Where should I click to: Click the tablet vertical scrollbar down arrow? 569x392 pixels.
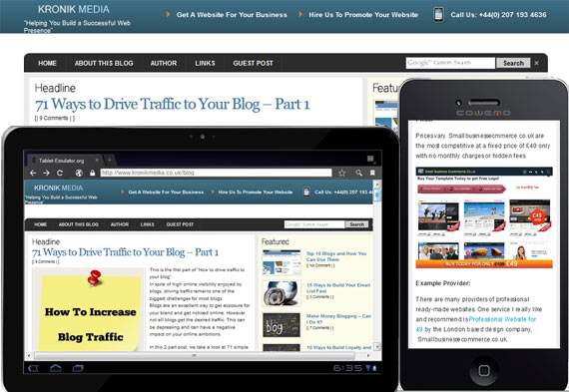(377, 347)
